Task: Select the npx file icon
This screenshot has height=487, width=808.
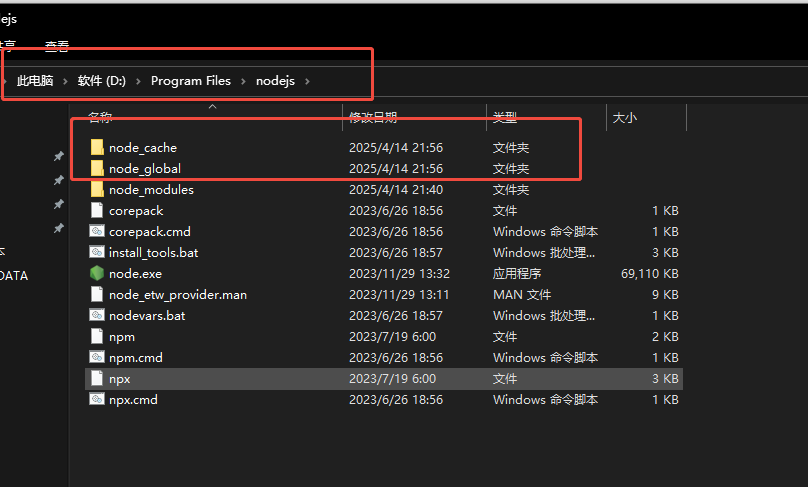Action: (97, 378)
